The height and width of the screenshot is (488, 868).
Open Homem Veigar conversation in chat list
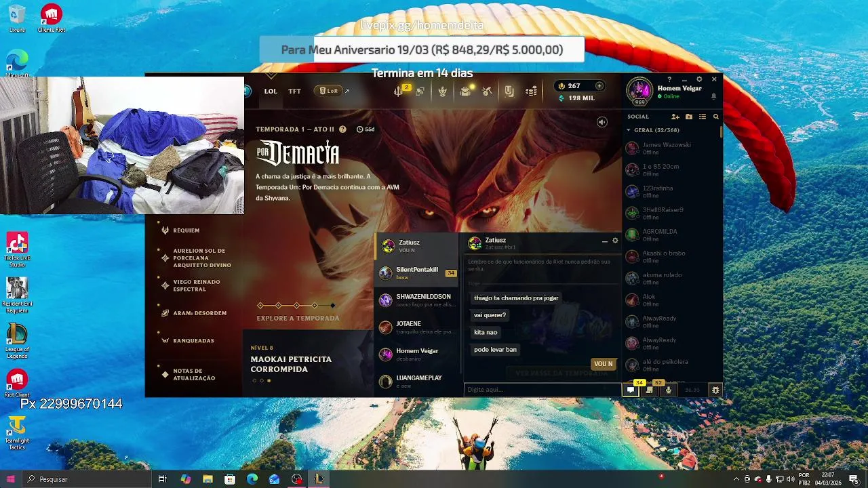click(x=416, y=354)
